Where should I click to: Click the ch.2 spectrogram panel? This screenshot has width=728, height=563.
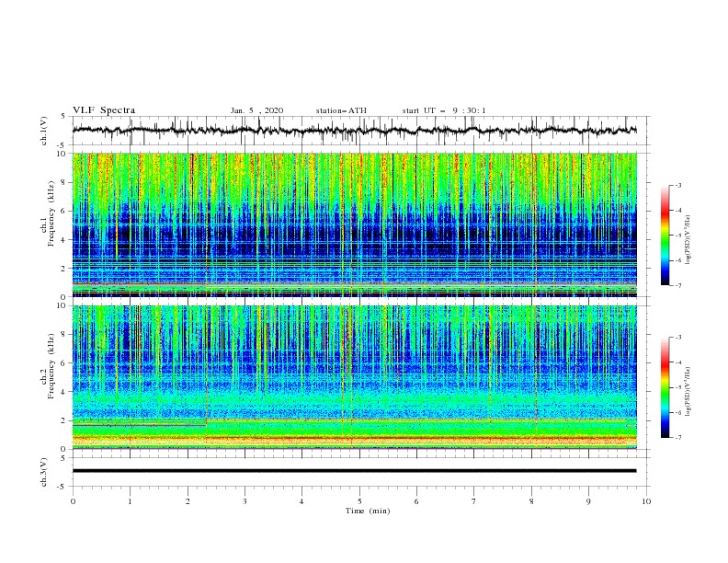click(354, 377)
